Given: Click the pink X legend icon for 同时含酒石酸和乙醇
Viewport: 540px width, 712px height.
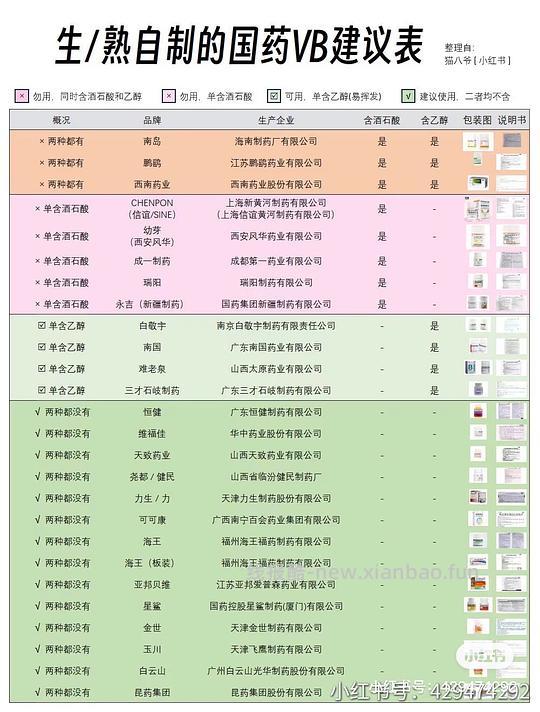Looking at the screenshot, I should click(21, 96).
